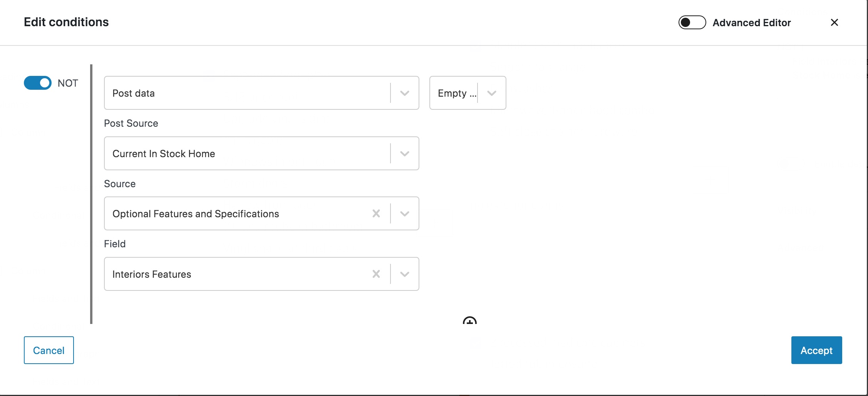The height and width of the screenshot is (396, 868).
Task: Open the Post data chevron arrow
Action: [x=404, y=93]
